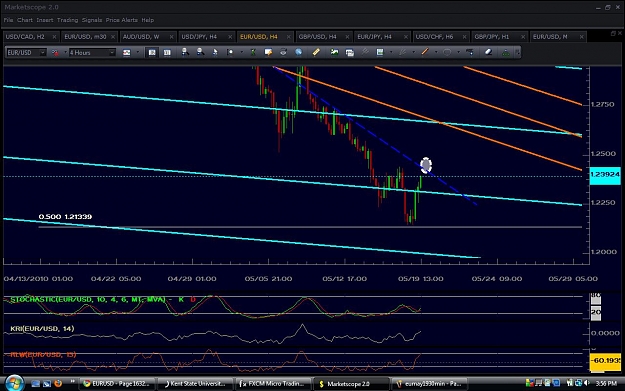The image size is (625, 391).
Task: Click the second window-layout icon
Action: (167, 53)
